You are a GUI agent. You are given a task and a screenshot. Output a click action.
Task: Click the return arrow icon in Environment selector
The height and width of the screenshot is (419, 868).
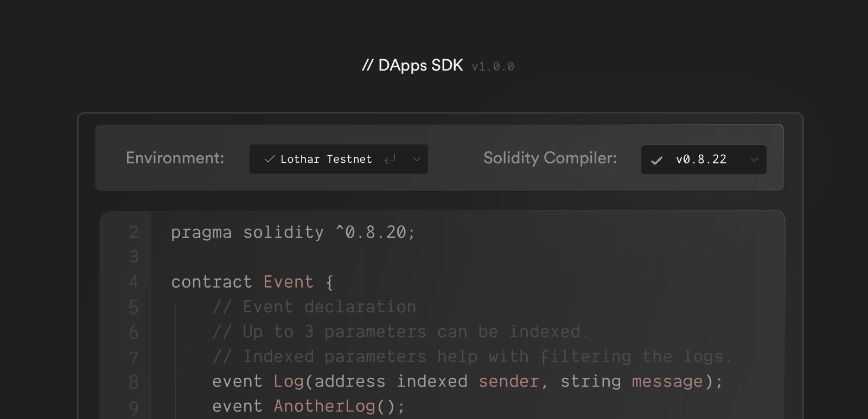(x=390, y=159)
